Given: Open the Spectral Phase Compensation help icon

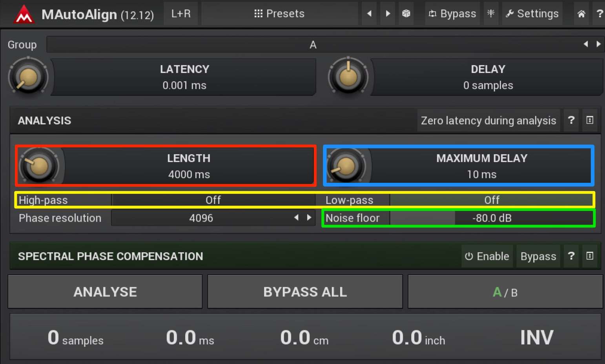Looking at the screenshot, I should (x=571, y=256).
